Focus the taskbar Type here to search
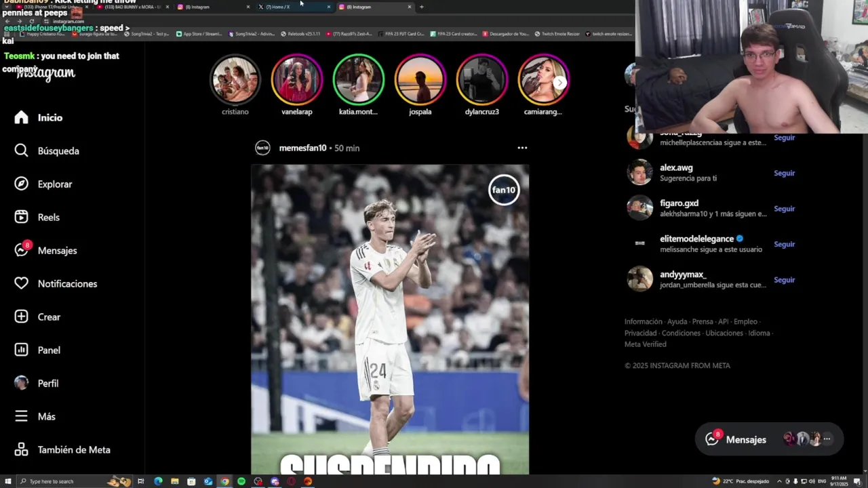The image size is (868, 488). pos(75,481)
